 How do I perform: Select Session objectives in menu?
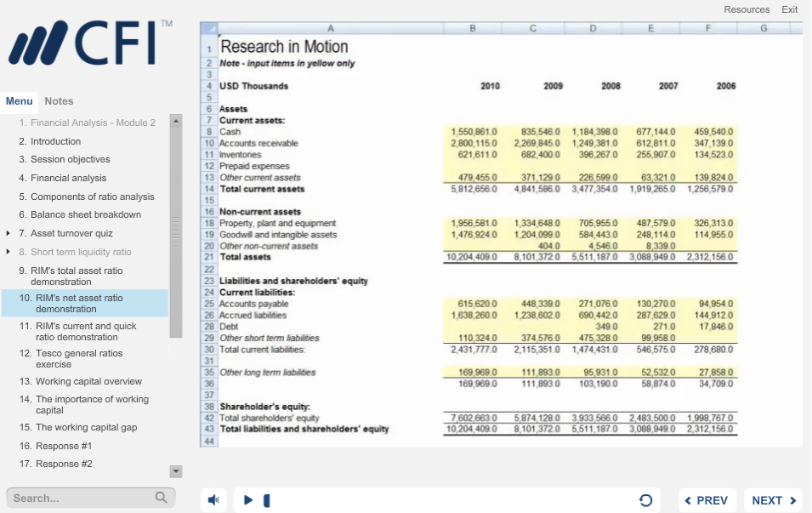point(65,159)
